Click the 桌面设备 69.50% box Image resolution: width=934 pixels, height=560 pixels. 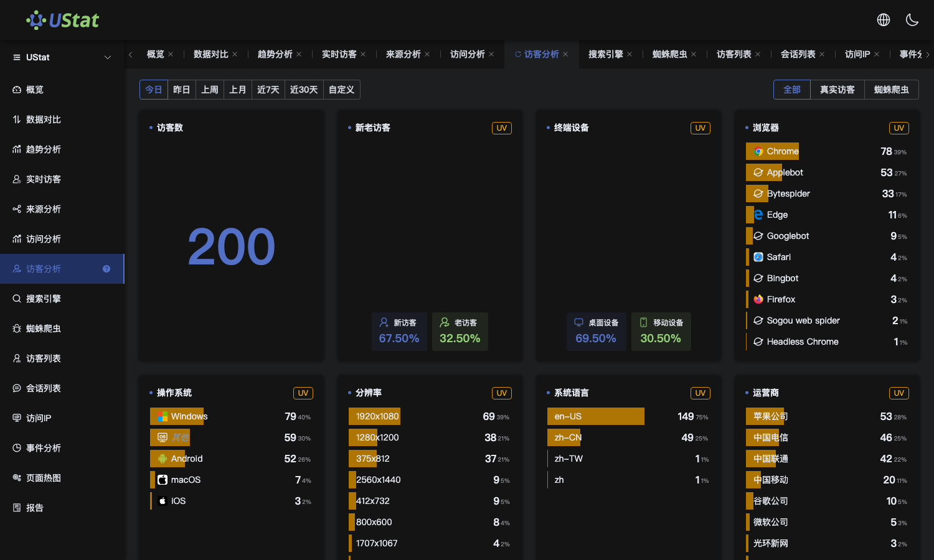[597, 332]
